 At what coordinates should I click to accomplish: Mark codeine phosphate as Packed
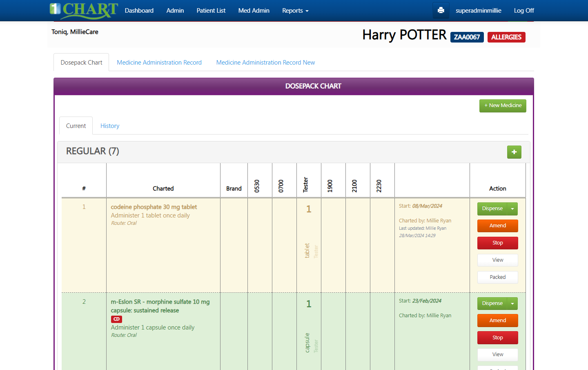(497, 277)
